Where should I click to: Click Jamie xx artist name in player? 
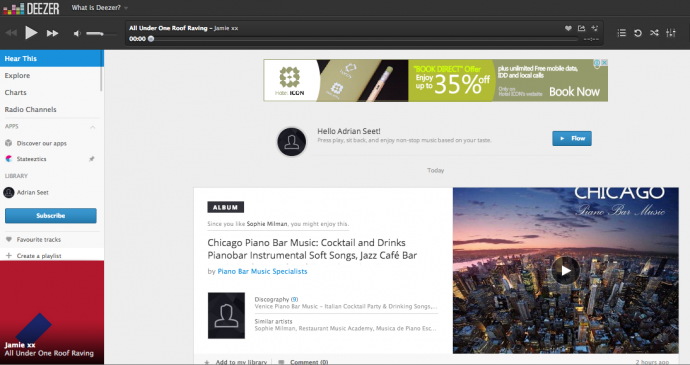(226, 28)
